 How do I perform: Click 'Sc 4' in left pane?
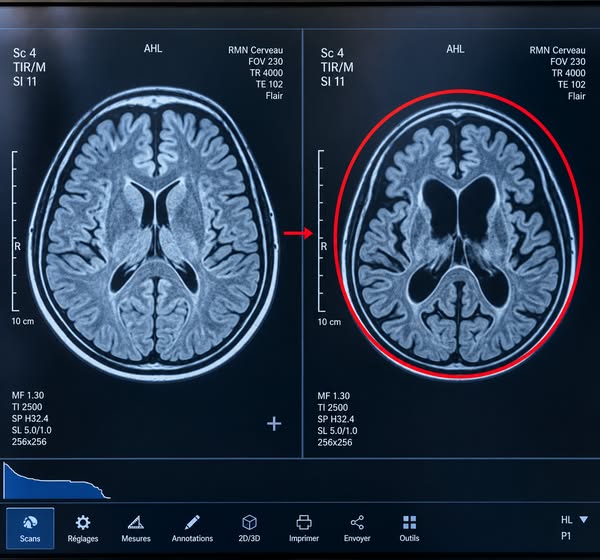click(x=24, y=53)
